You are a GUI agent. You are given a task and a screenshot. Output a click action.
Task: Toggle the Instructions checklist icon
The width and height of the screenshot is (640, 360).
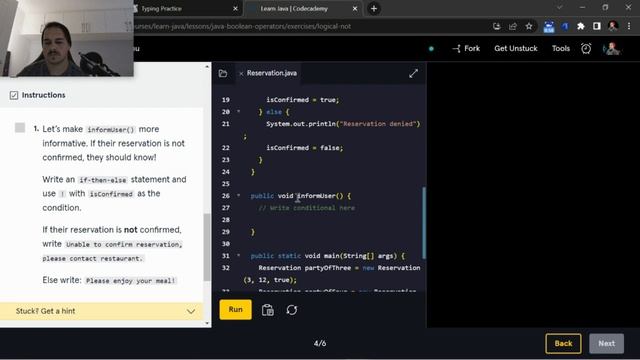[14, 95]
